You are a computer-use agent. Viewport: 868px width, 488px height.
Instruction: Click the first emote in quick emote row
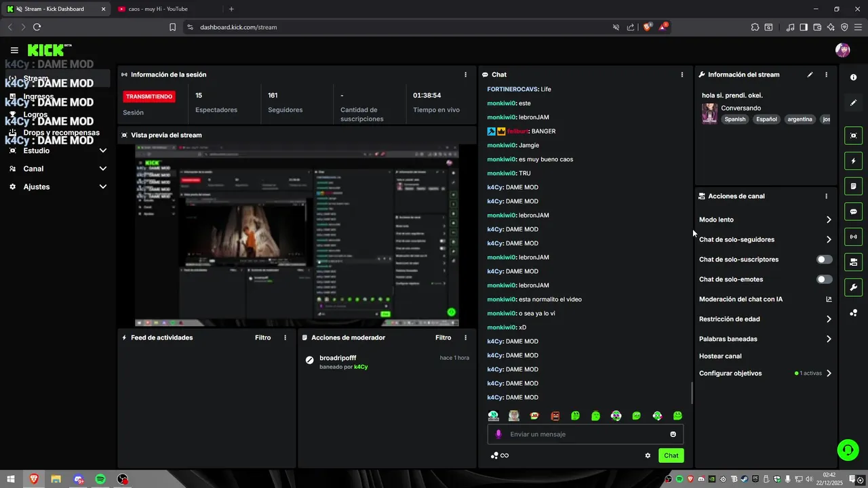(x=494, y=415)
